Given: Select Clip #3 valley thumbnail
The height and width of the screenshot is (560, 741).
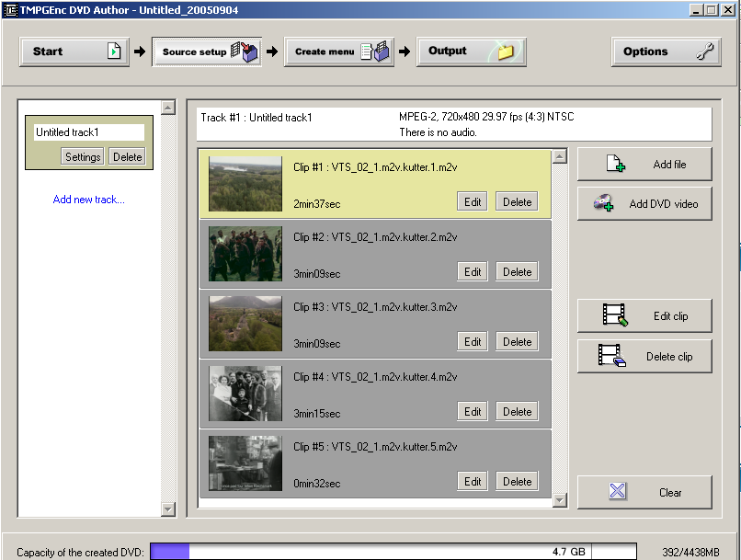Looking at the screenshot, I should [x=245, y=324].
